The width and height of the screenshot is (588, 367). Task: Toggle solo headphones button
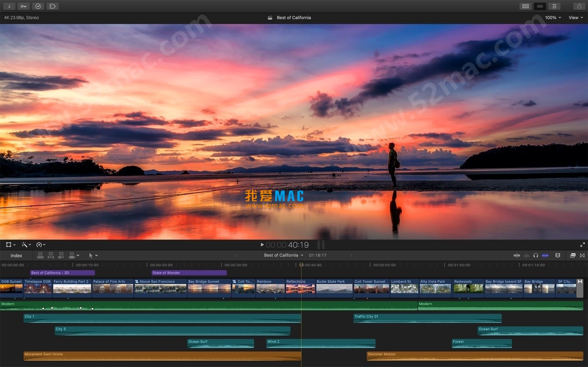click(x=536, y=255)
